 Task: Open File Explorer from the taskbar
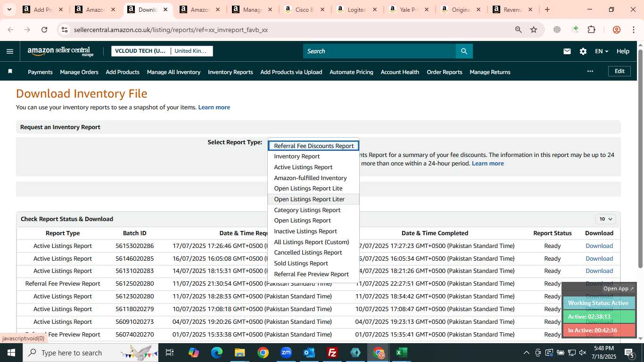(x=240, y=353)
